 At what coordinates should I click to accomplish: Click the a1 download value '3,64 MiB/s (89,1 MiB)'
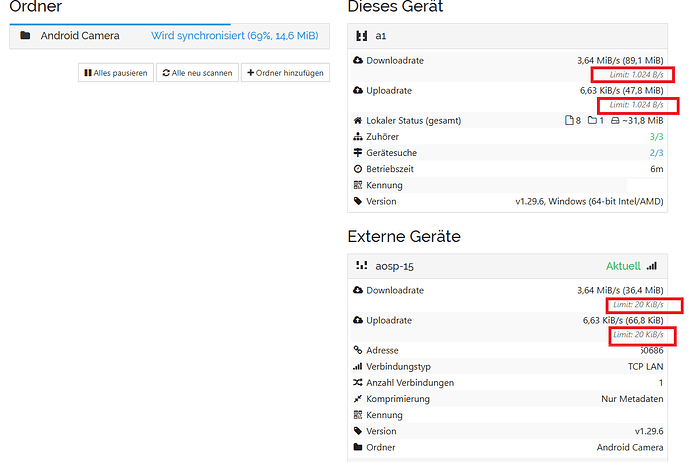click(620, 60)
